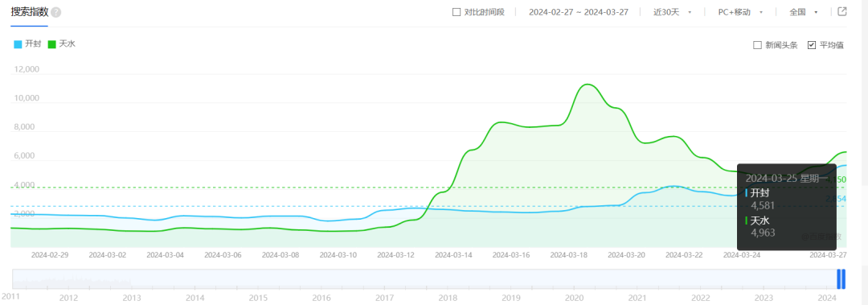Click 2012 on the bottom timeline overview

coord(68,297)
